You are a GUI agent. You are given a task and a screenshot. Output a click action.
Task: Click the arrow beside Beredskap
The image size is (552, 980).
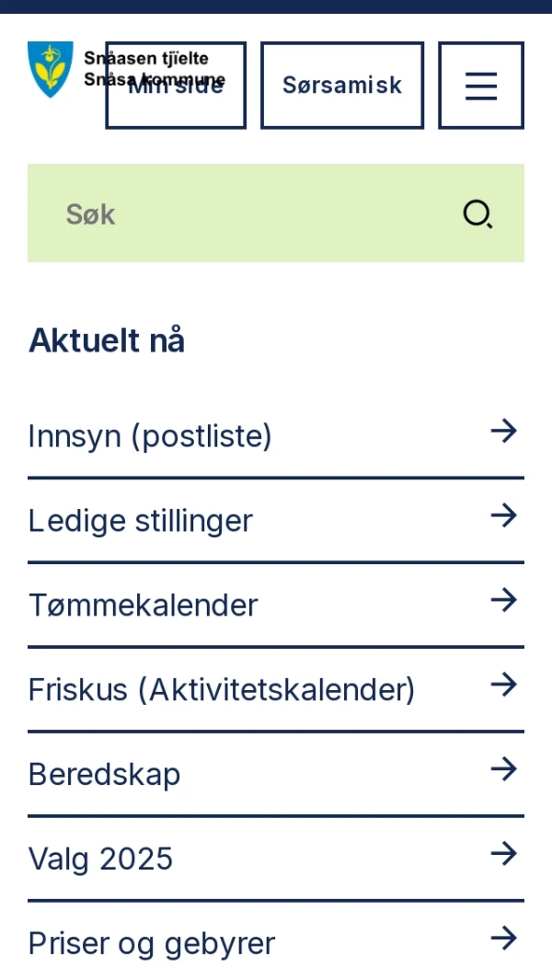pyautogui.click(x=503, y=768)
